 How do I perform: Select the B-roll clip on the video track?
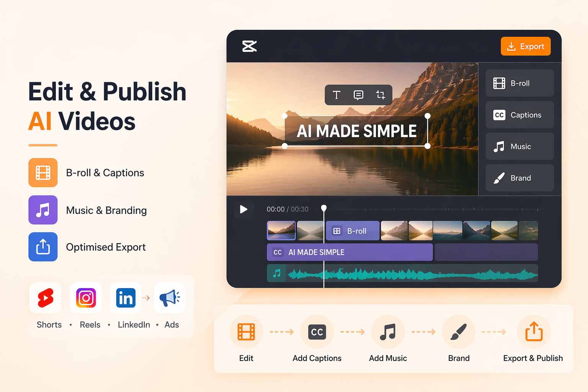coord(353,231)
